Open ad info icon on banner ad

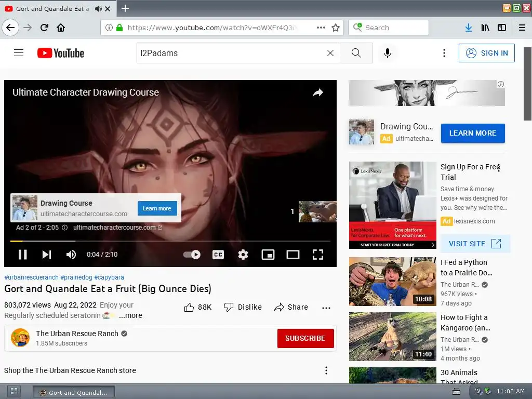tap(501, 84)
